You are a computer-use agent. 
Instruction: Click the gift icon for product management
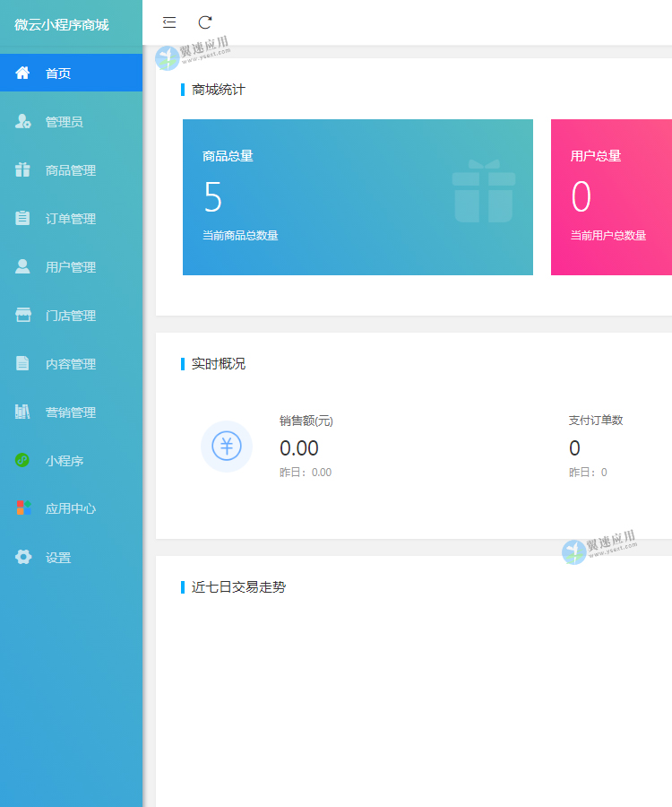click(23, 169)
